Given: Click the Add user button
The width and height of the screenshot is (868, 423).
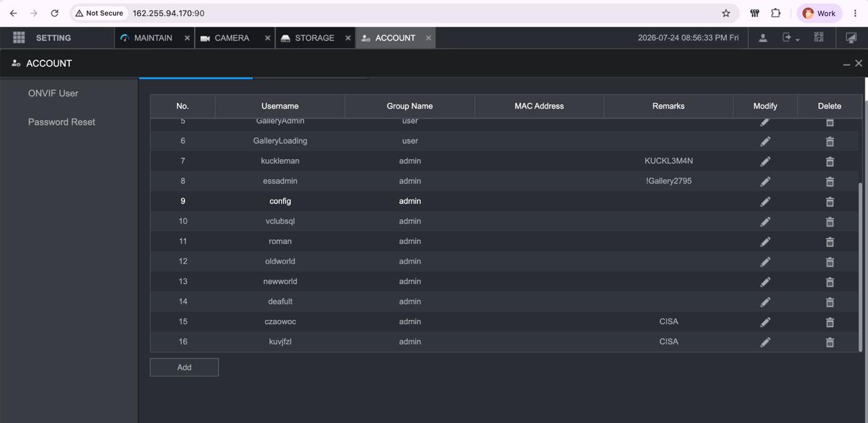Looking at the screenshot, I should tap(184, 367).
